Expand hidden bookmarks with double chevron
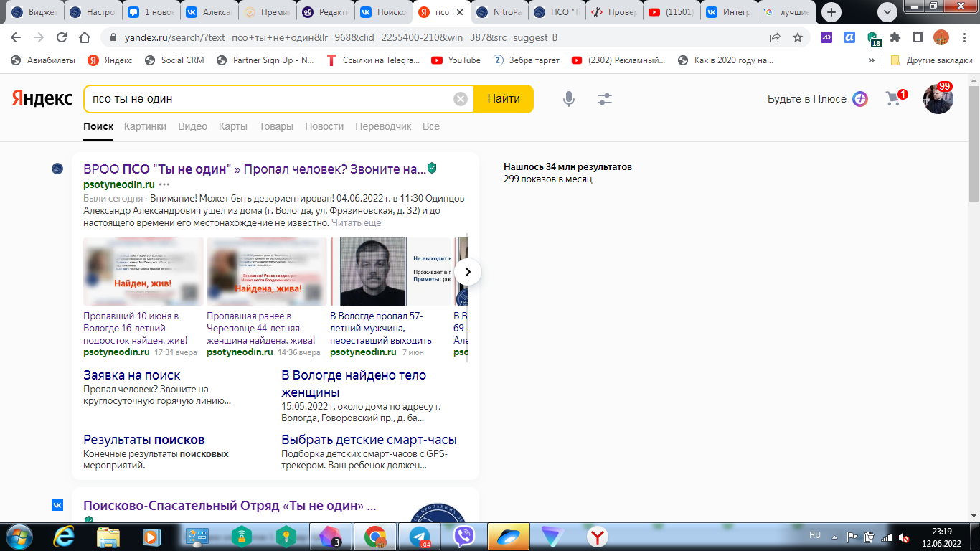Screen dimensions: 980x551 [x=872, y=60]
